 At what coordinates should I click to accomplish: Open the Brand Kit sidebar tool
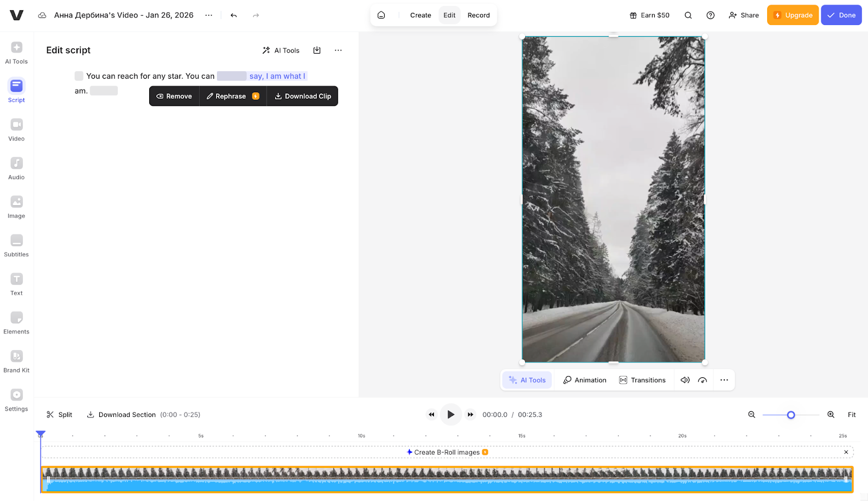tap(16, 362)
